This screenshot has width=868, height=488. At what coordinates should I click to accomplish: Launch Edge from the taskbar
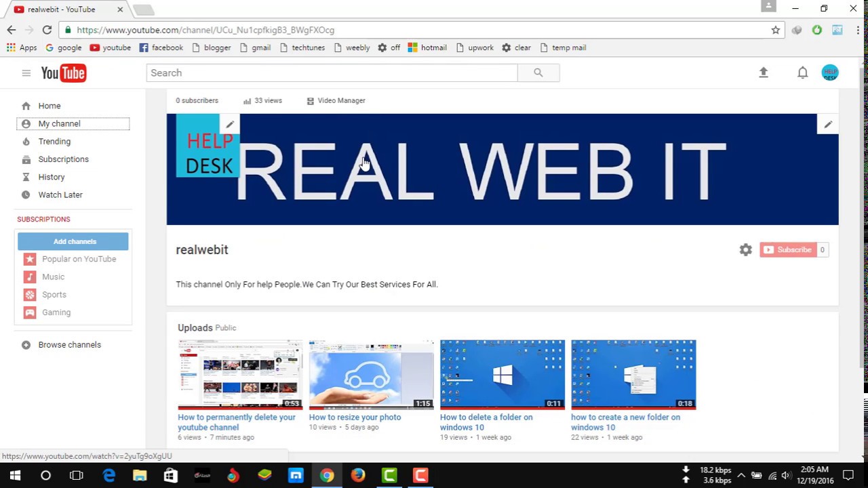(108, 476)
